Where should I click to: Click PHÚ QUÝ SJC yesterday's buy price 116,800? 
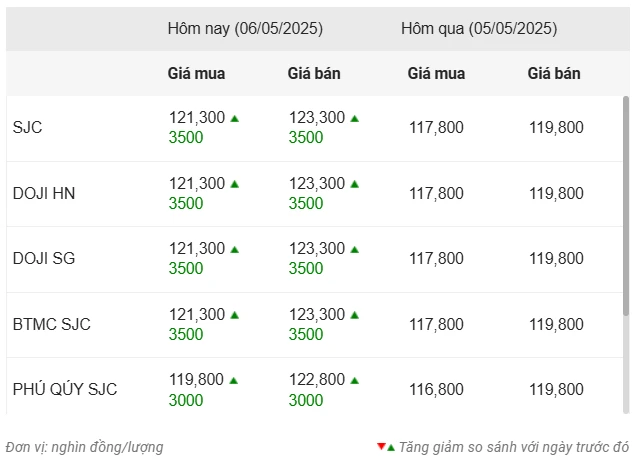[436, 390]
